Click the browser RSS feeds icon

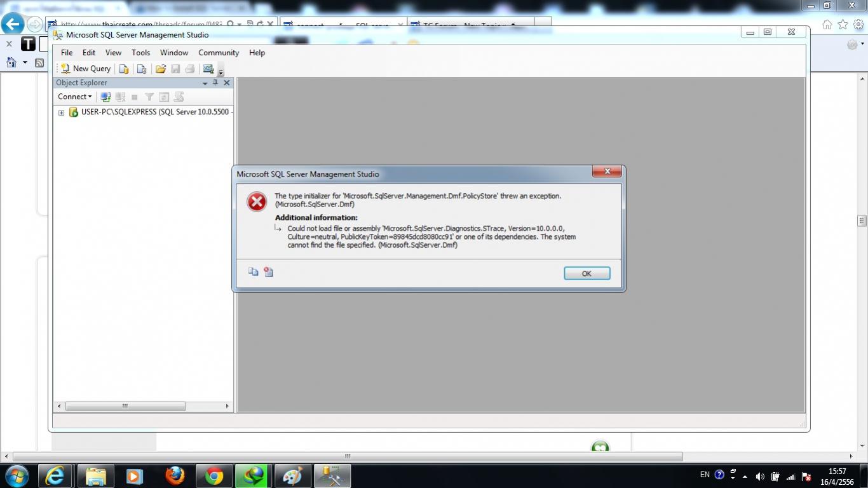pos(39,62)
